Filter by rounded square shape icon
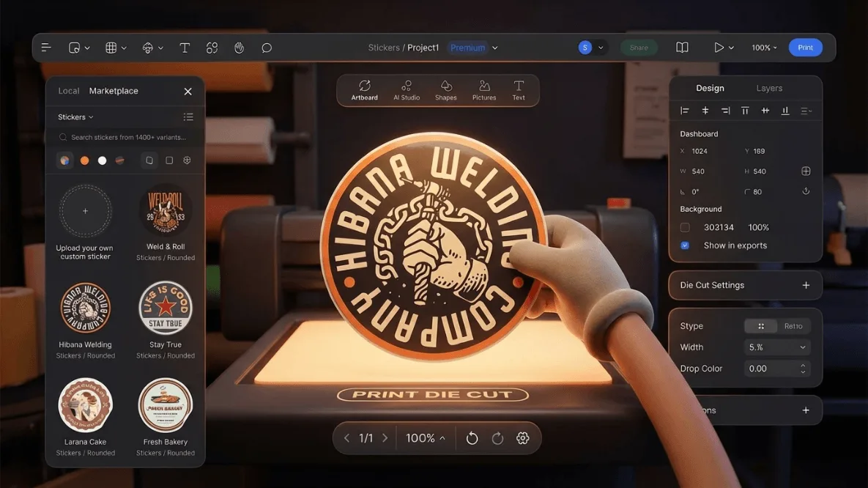This screenshot has height=488, width=868. click(149, 160)
